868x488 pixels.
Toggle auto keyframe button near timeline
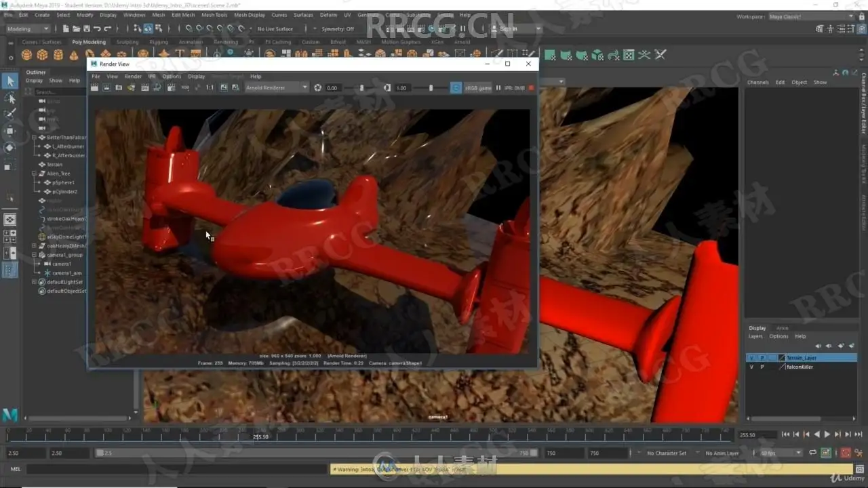pos(846,453)
